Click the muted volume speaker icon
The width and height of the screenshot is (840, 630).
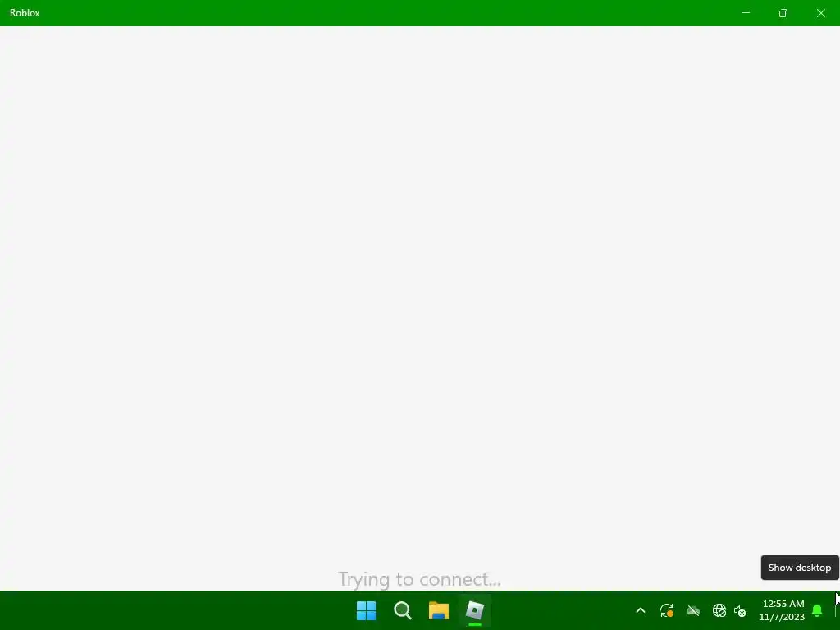[740, 610]
